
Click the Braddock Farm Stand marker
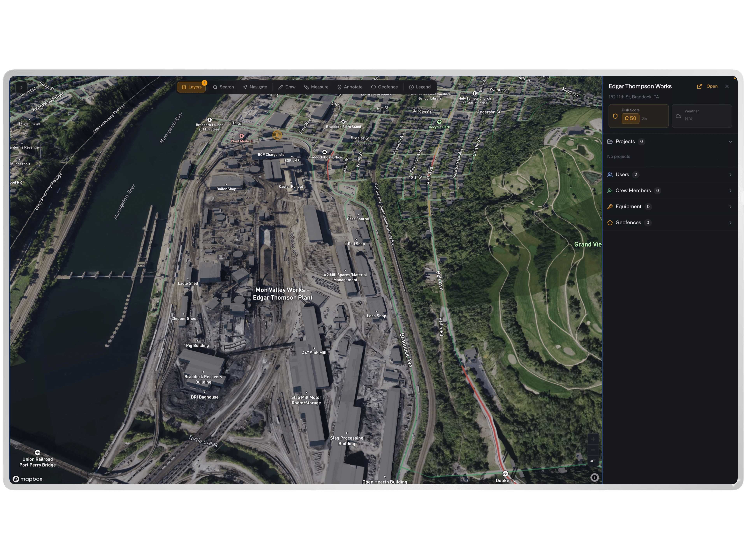pyautogui.click(x=343, y=122)
